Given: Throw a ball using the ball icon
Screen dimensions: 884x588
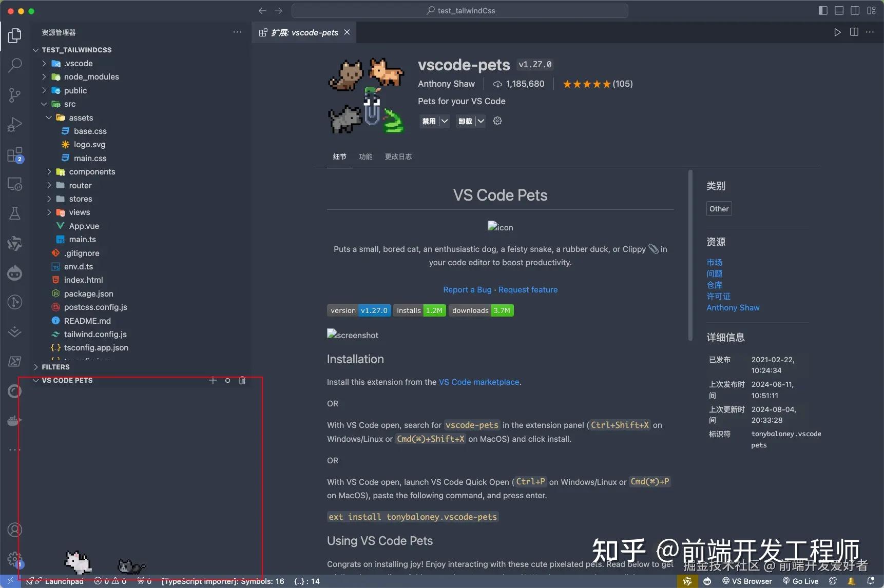Looking at the screenshot, I should pos(227,380).
